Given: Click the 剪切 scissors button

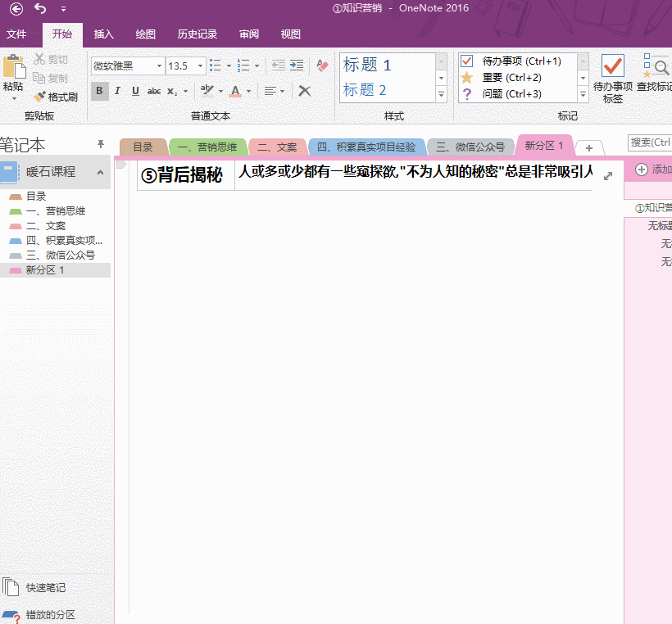Looking at the screenshot, I should (51, 59).
